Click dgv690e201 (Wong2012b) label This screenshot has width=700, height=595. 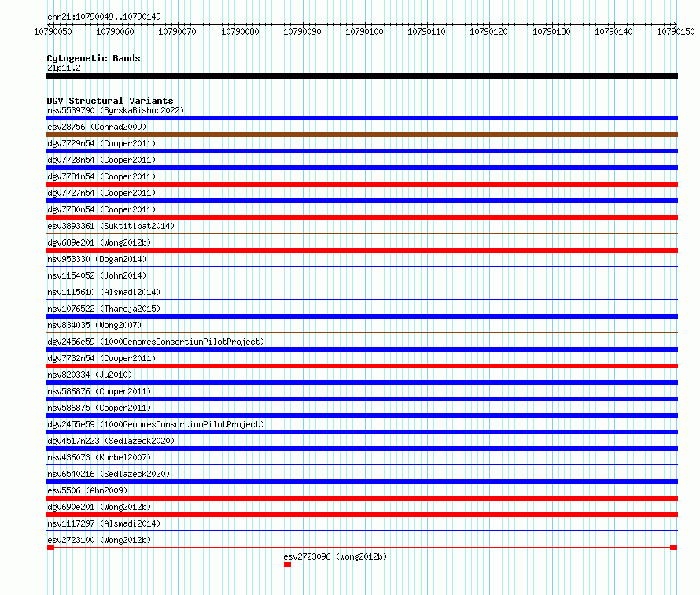point(99,507)
